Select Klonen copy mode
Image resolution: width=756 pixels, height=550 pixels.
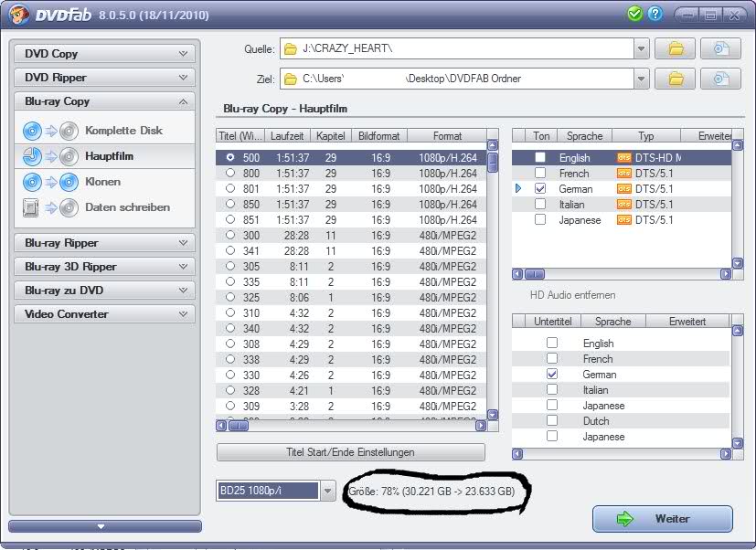point(102,182)
